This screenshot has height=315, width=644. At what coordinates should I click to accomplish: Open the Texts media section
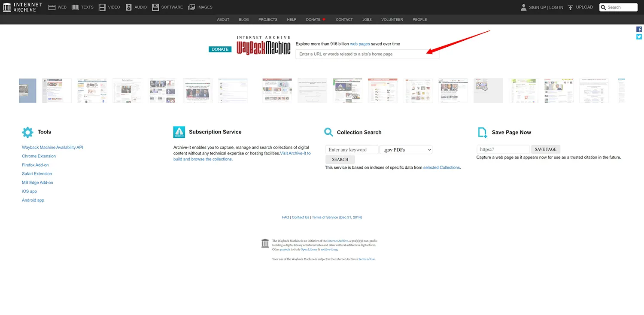point(82,7)
